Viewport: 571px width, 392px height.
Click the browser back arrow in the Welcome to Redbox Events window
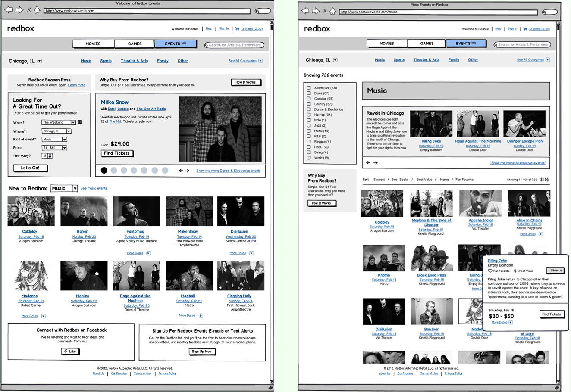coord(8,10)
